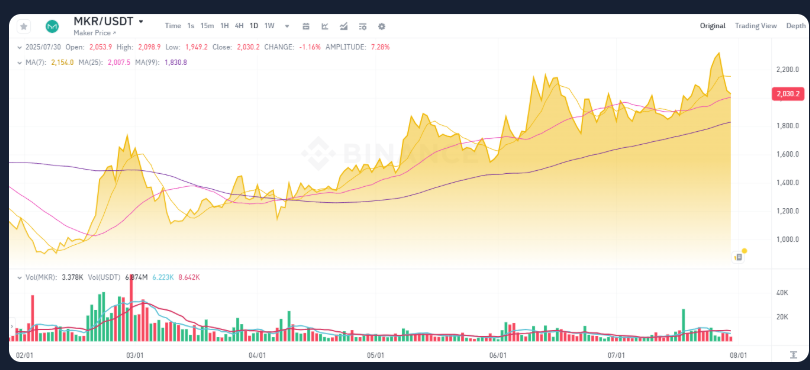Click the green Maker coin logo

click(52, 26)
